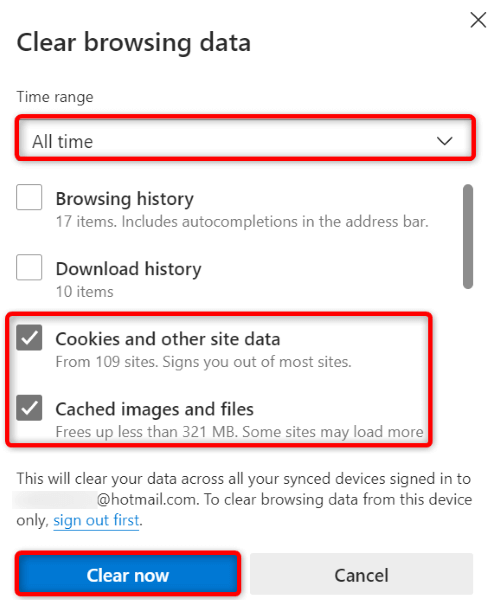Select the Browsing history label
The width and height of the screenshot is (495, 600).
(125, 199)
